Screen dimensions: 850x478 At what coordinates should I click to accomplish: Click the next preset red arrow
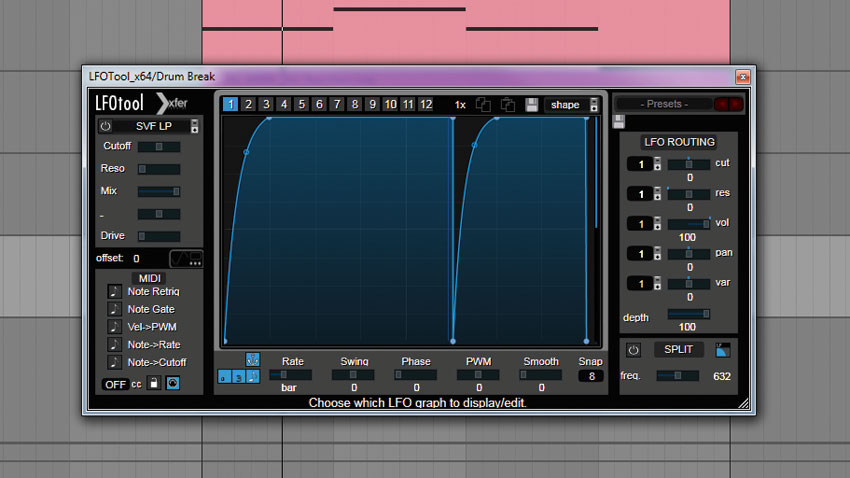click(x=736, y=104)
